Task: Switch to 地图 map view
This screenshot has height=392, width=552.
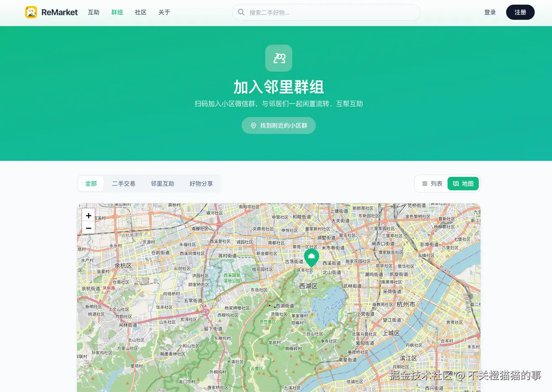Action: pyautogui.click(x=463, y=184)
